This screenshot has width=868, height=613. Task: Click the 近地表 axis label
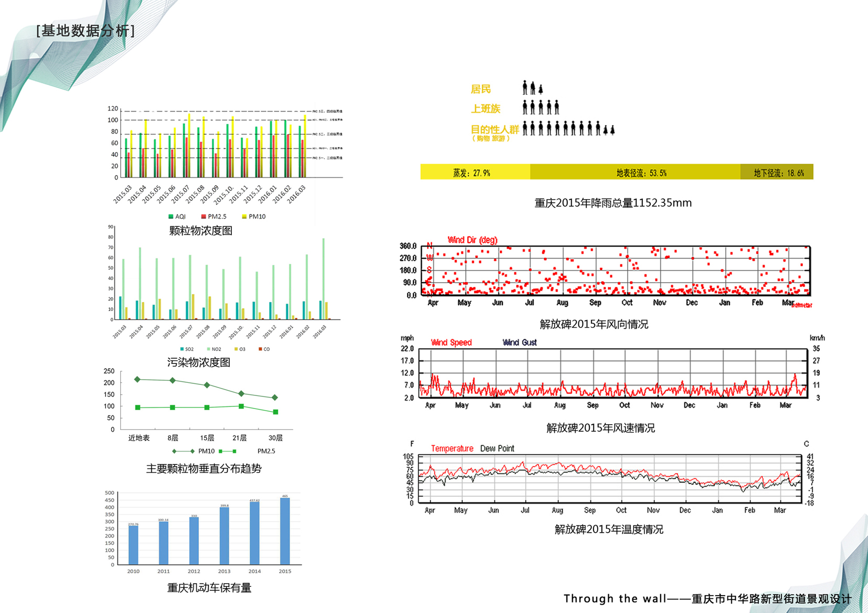[x=139, y=438]
